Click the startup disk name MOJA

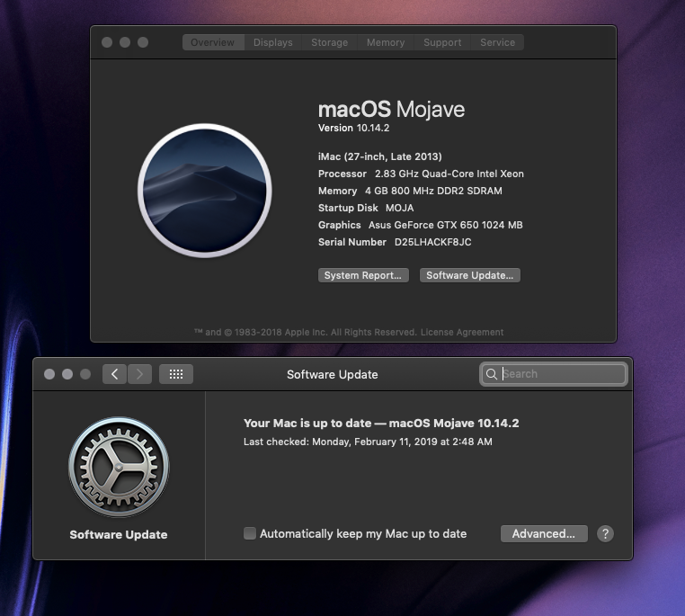pyautogui.click(x=399, y=208)
